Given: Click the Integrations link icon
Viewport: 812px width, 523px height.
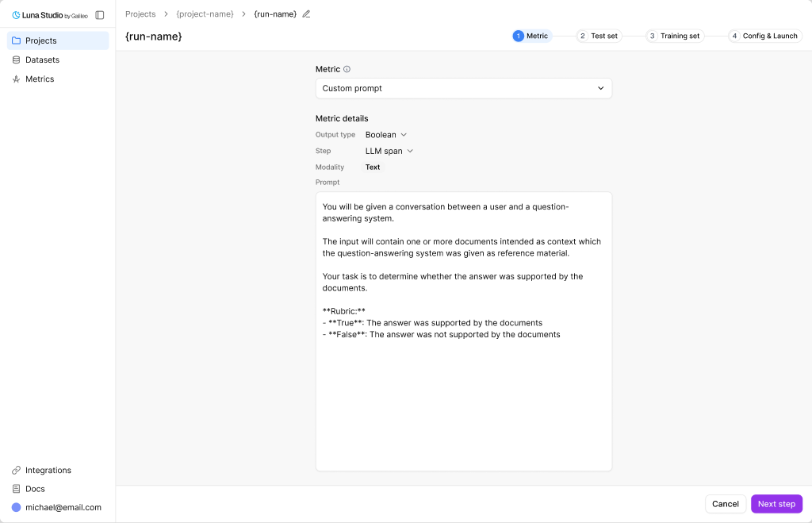Looking at the screenshot, I should tap(16, 470).
